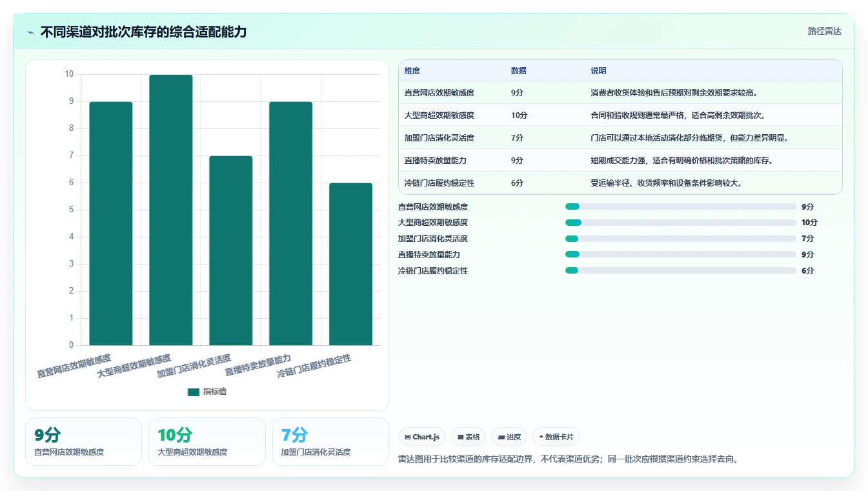This screenshot has width=868, height=491.
Task: Click the 直营网店效期敏感度 progress bar
Action: (680, 206)
